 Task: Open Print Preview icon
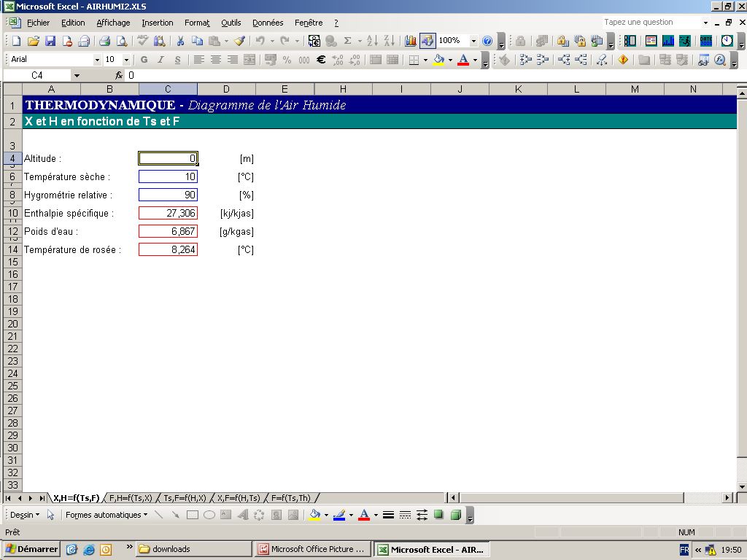(122, 41)
